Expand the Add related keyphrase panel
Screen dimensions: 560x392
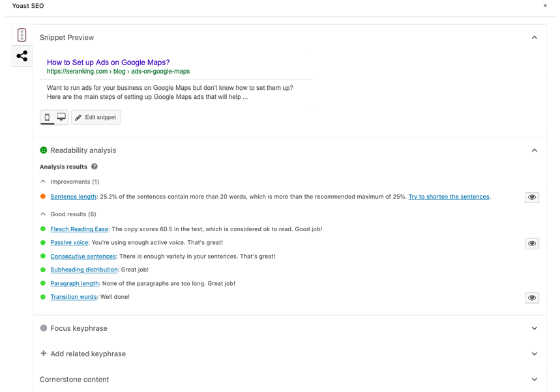pos(535,354)
